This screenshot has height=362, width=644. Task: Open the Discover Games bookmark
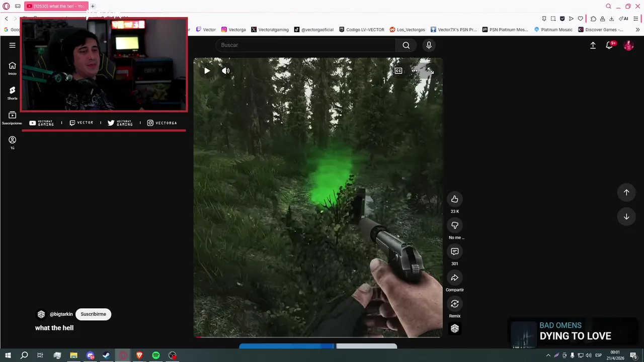tap(601, 30)
